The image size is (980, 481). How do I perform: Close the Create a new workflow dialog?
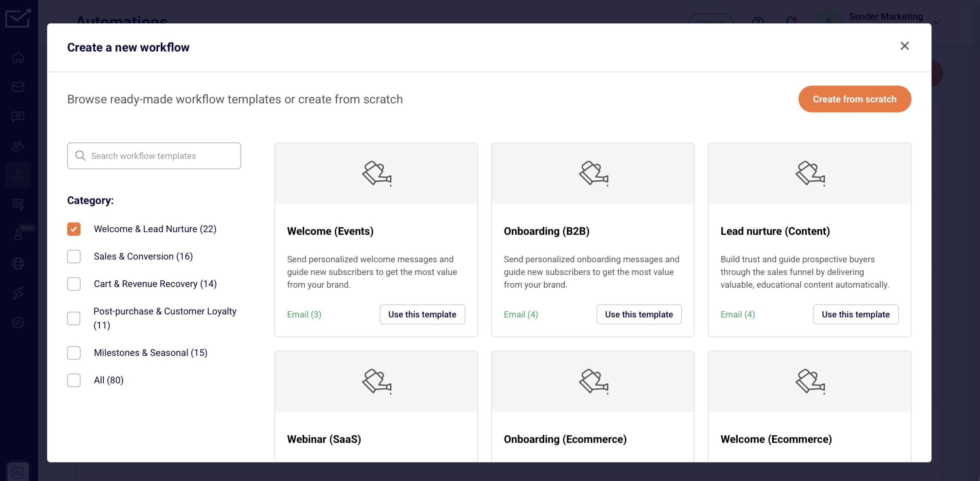905,46
